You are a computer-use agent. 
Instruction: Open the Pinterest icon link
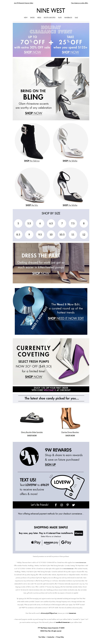pos(67,505)
